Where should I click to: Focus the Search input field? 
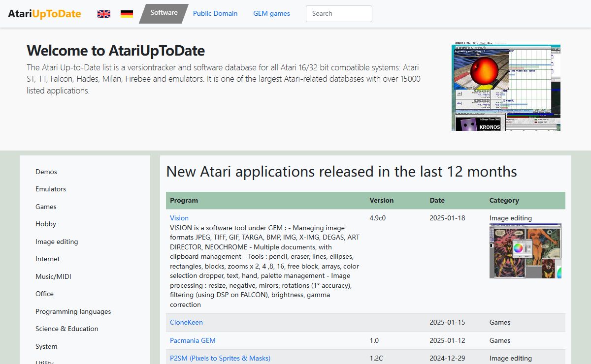(x=339, y=14)
